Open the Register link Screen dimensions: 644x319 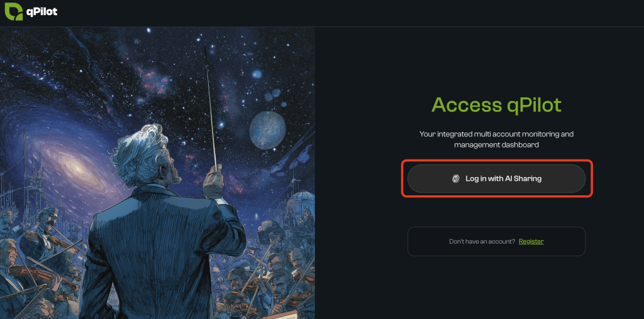coord(531,242)
